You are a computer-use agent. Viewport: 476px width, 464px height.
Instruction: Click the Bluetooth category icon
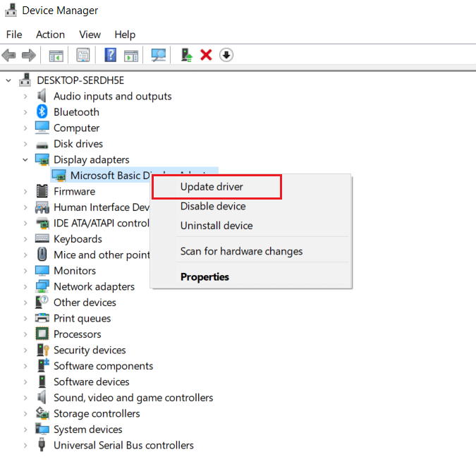coord(42,111)
